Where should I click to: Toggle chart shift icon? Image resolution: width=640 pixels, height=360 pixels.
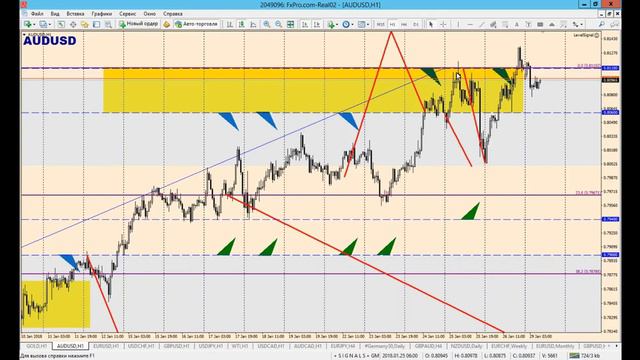pos(317,24)
